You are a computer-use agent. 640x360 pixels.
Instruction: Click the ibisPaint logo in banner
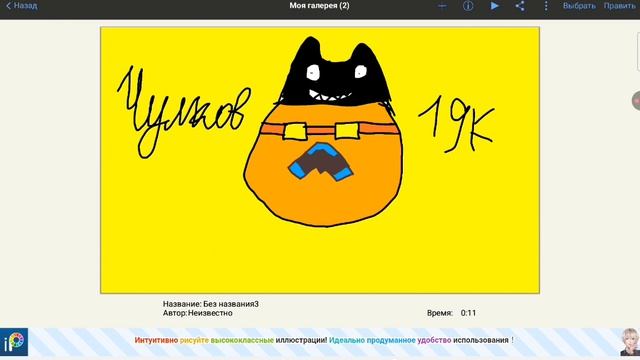pyautogui.click(x=14, y=342)
